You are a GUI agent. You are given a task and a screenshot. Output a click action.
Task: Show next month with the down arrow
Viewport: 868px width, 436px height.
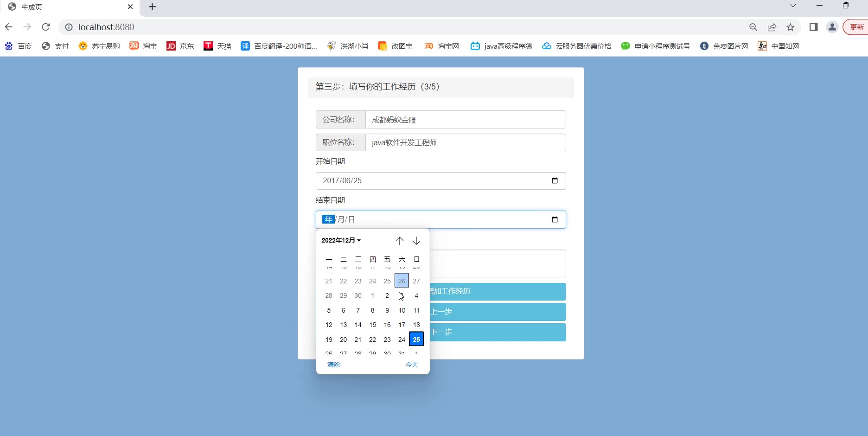pyautogui.click(x=416, y=241)
